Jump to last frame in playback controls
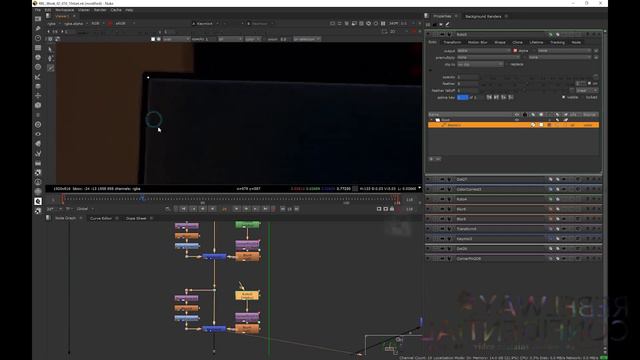Image resolution: width=640 pixels, height=360 pixels. click(265, 209)
